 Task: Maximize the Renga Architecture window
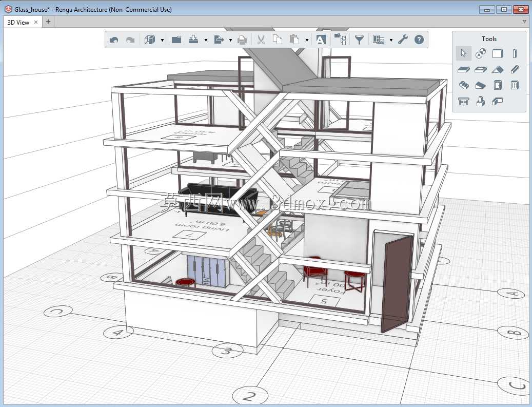[x=504, y=10]
